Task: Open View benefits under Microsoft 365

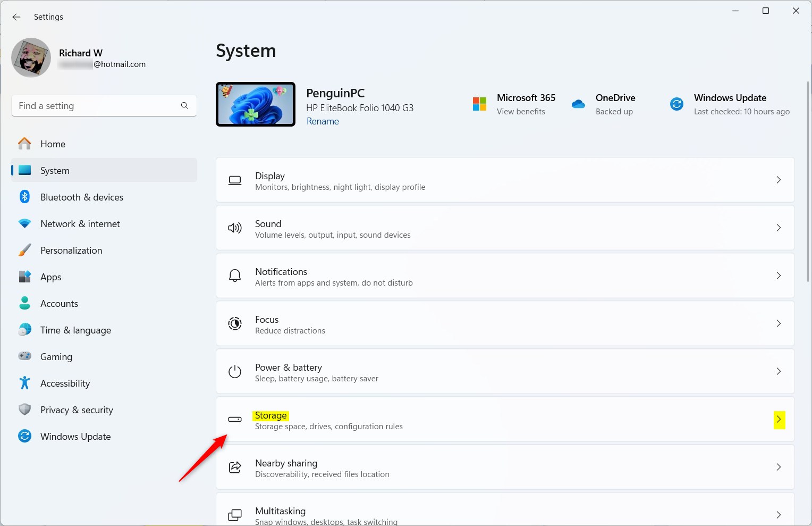Action: (521, 112)
